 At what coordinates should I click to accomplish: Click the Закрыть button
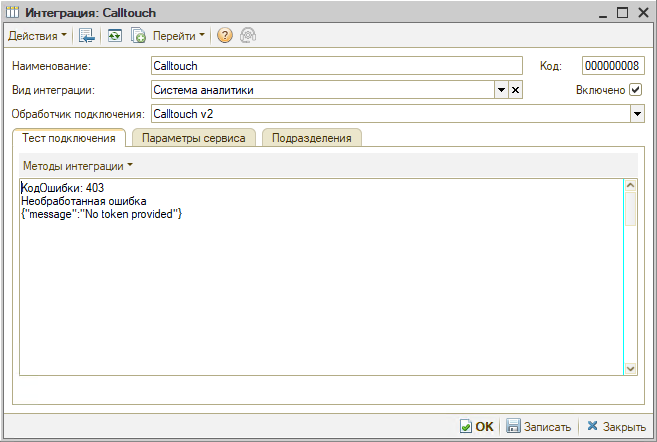click(x=616, y=426)
